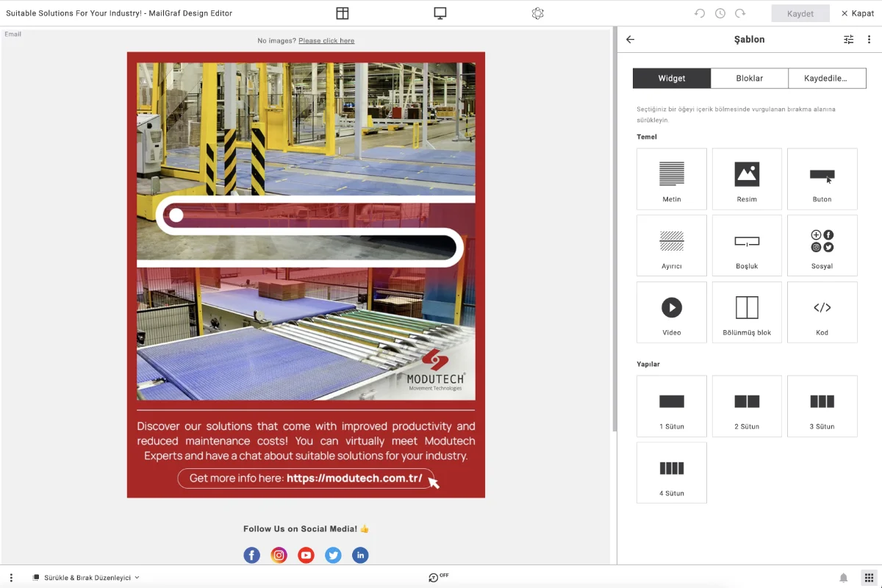
Task: Select the Metin text widget
Action: click(672, 179)
